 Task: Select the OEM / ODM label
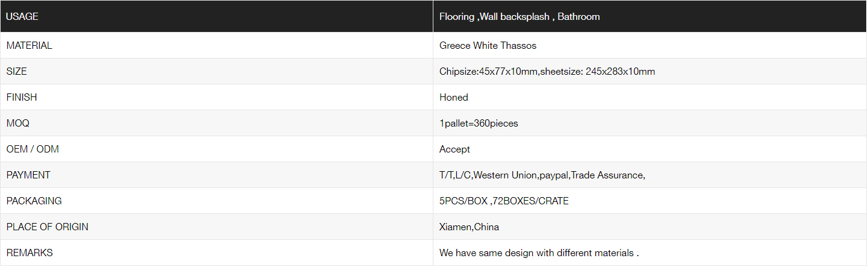[x=33, y=149]
